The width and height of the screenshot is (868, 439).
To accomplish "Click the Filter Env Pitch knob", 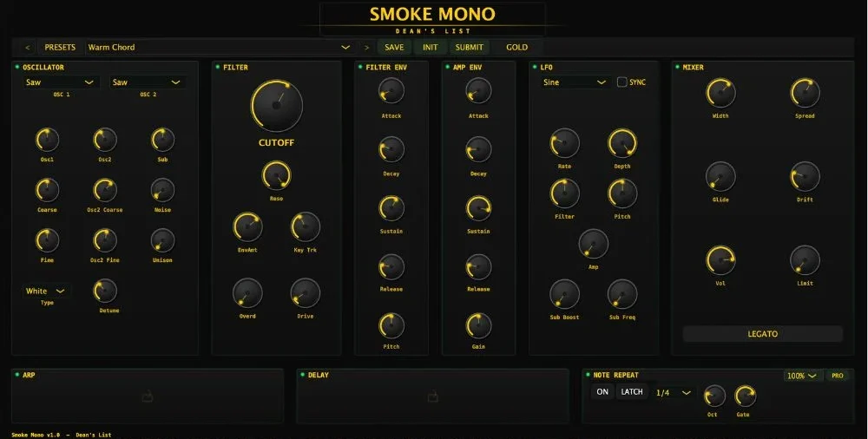I will [391, 326].
